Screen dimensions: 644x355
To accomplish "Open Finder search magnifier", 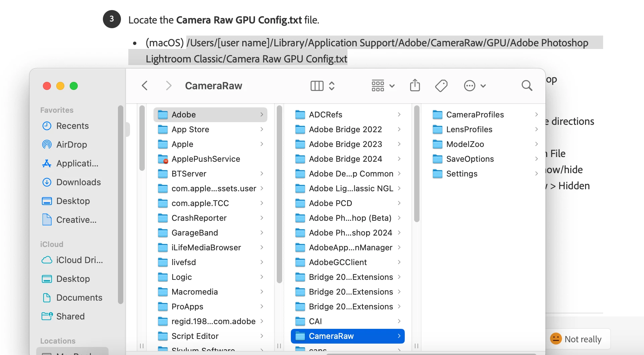I will pos(527,86).
